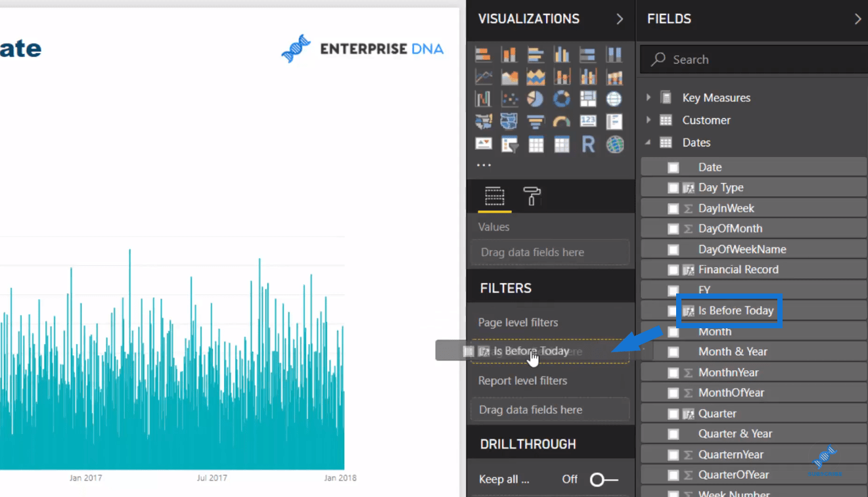The height and width of the screenshot is (497, 868).
Task: Select the Waterfall chart visual
Action: coord(484,99)
